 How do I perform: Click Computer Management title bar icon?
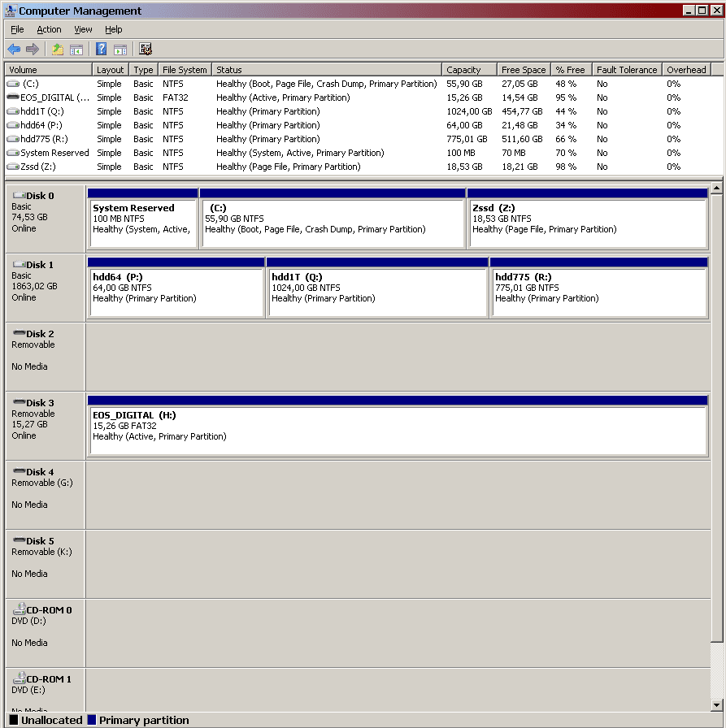[11, 11]
